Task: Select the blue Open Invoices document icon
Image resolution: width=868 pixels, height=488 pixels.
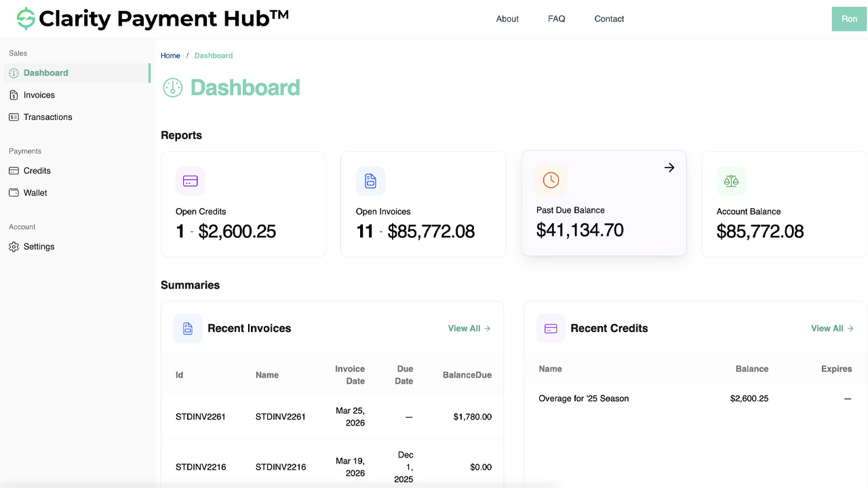Action: pos(370,181)
